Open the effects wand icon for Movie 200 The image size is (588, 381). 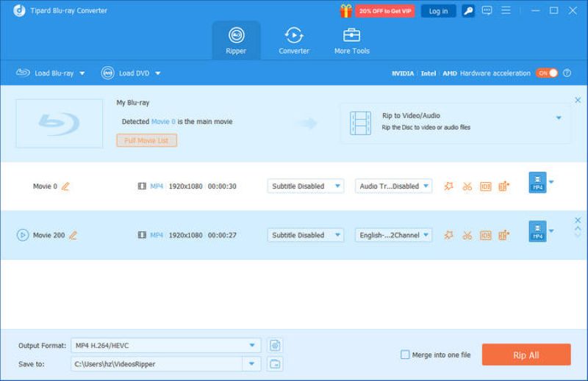click(x=448, y=236)
